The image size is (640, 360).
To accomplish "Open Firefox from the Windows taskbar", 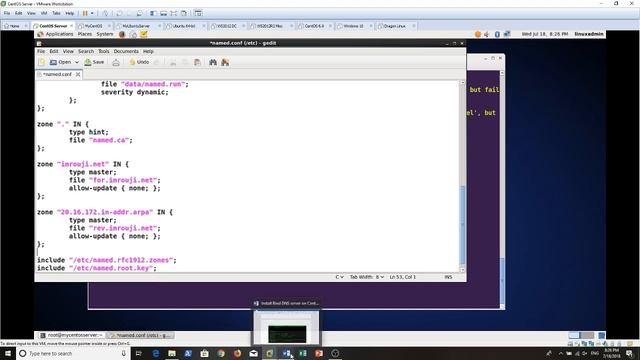I will (x=237, y=353).
